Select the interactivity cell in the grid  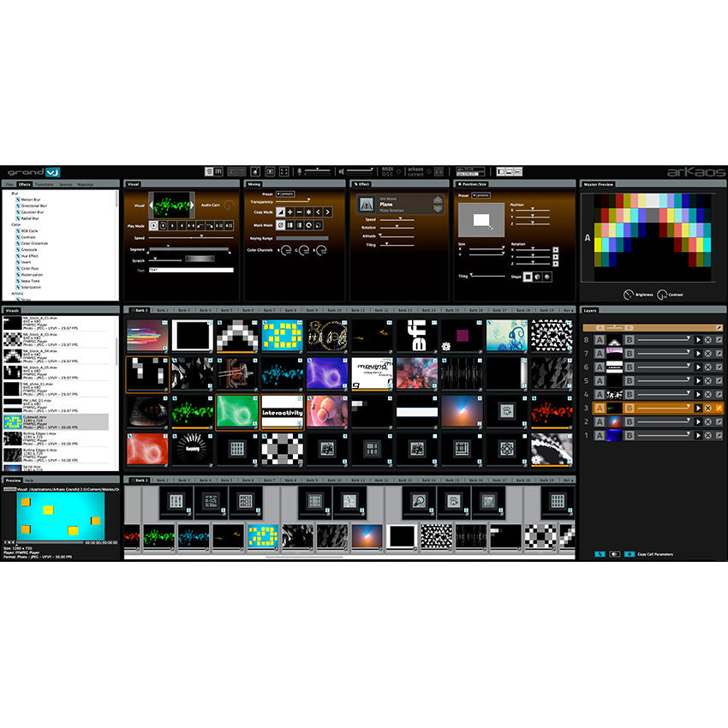pos(283,412)
